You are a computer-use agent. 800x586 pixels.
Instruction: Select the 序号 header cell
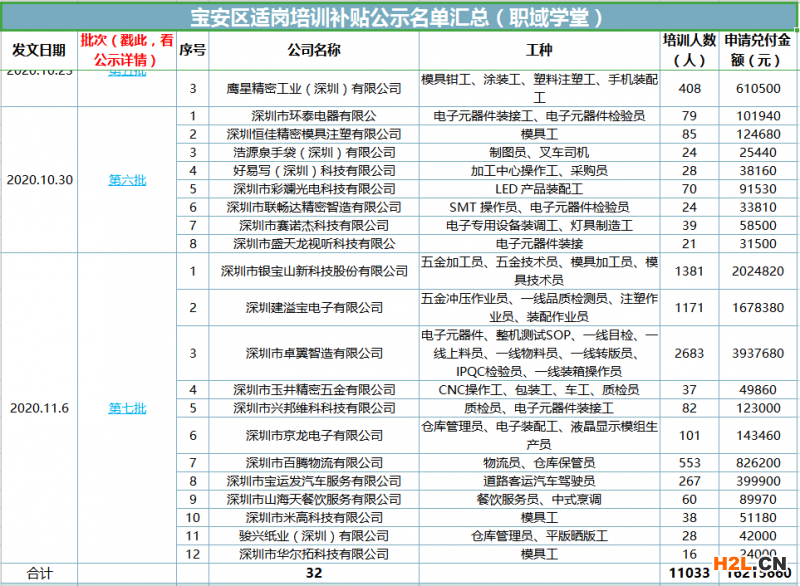click(x=192, y=50)
